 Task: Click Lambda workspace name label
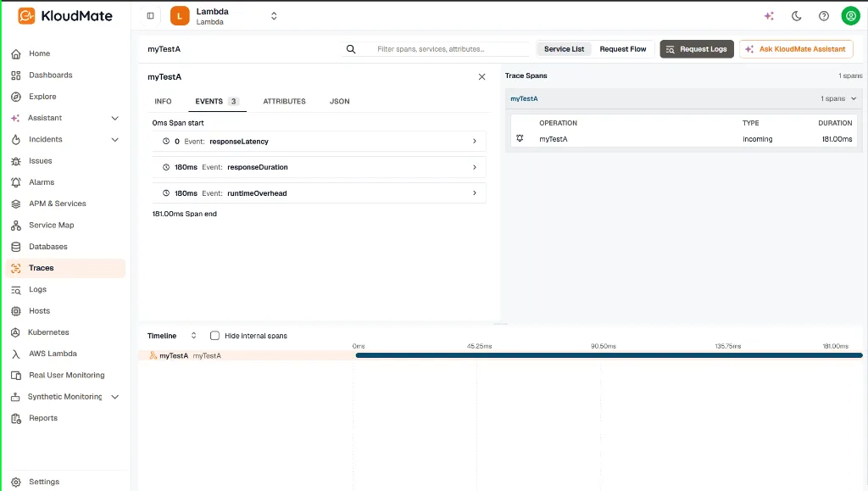click(212, 12)
